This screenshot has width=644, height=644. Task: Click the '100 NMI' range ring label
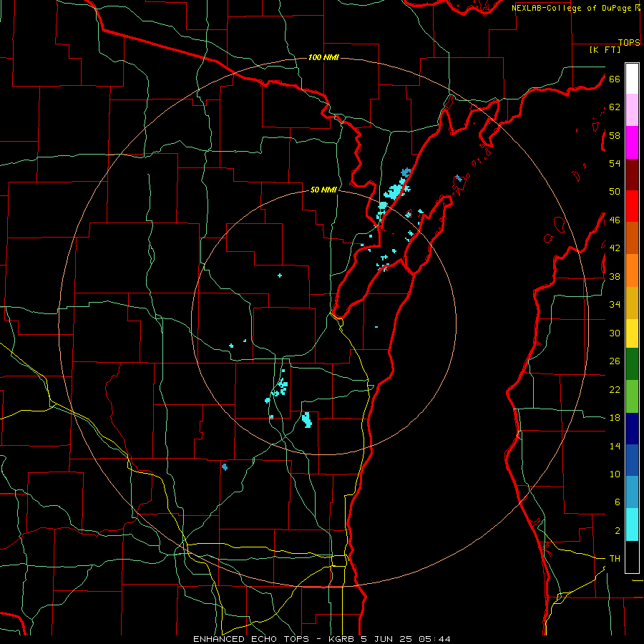(323, 57)
